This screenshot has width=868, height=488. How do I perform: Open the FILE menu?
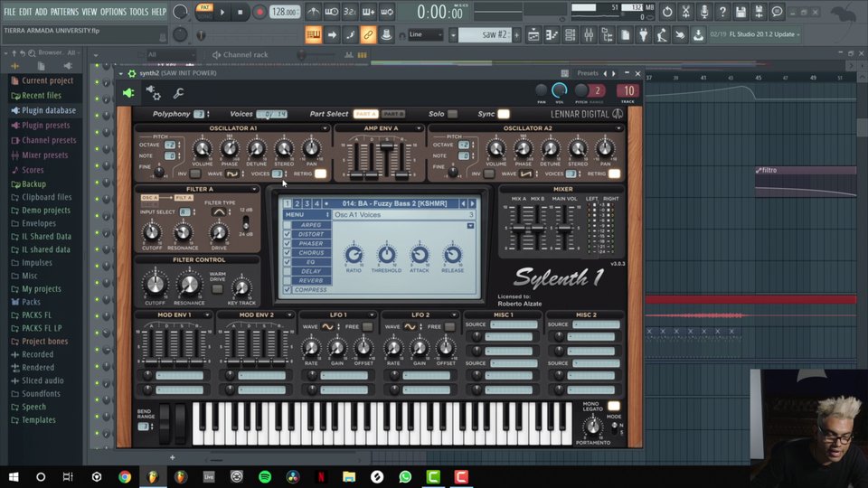[x=10, y=12]
